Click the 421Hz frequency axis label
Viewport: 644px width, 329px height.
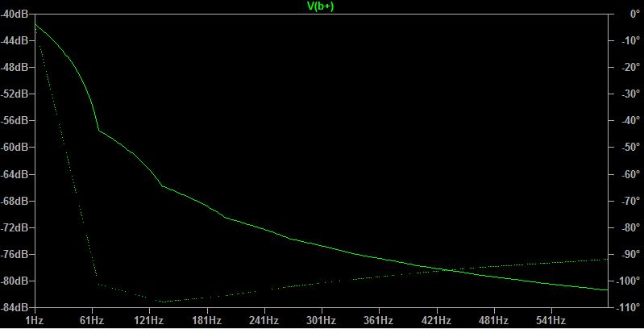(x=437, y=321)
